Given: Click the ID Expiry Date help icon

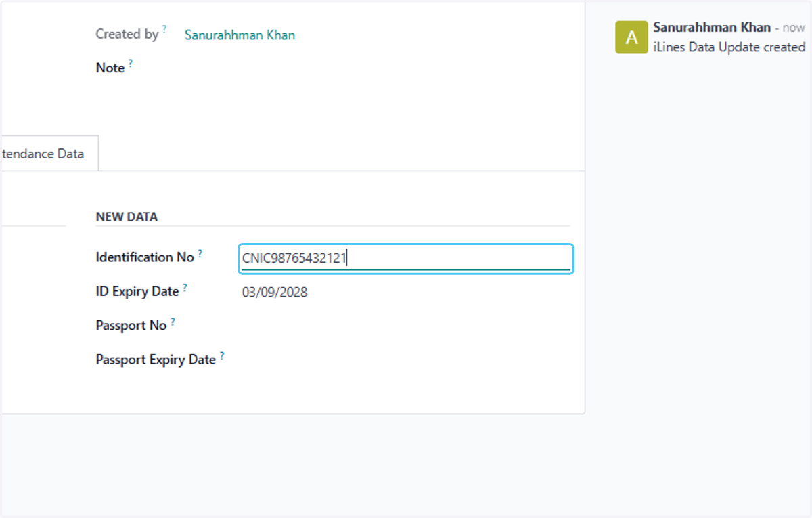Looking at the screenshot, I should click(x=185, y=288).
